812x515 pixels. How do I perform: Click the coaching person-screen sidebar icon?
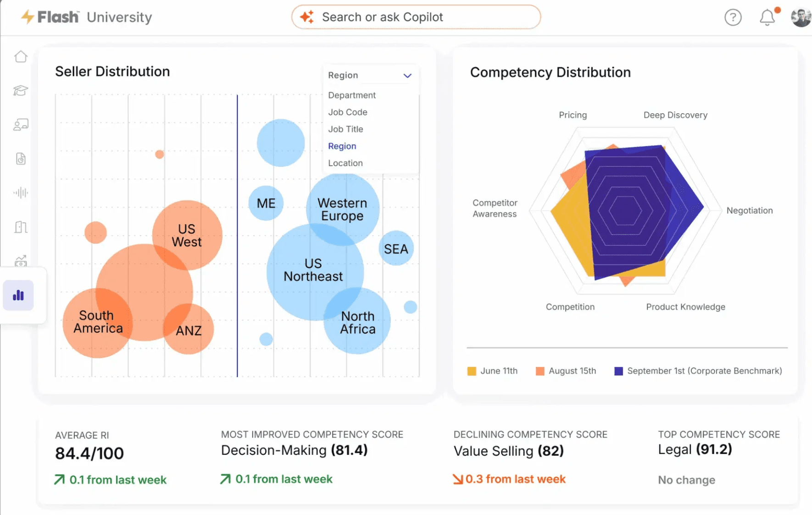(x=21, y=124)
